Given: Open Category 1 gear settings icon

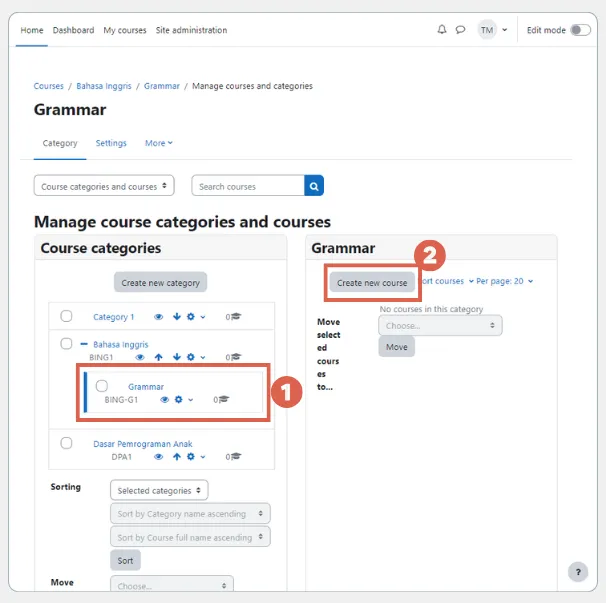Looking at the screenshot, I should [191, 317].
